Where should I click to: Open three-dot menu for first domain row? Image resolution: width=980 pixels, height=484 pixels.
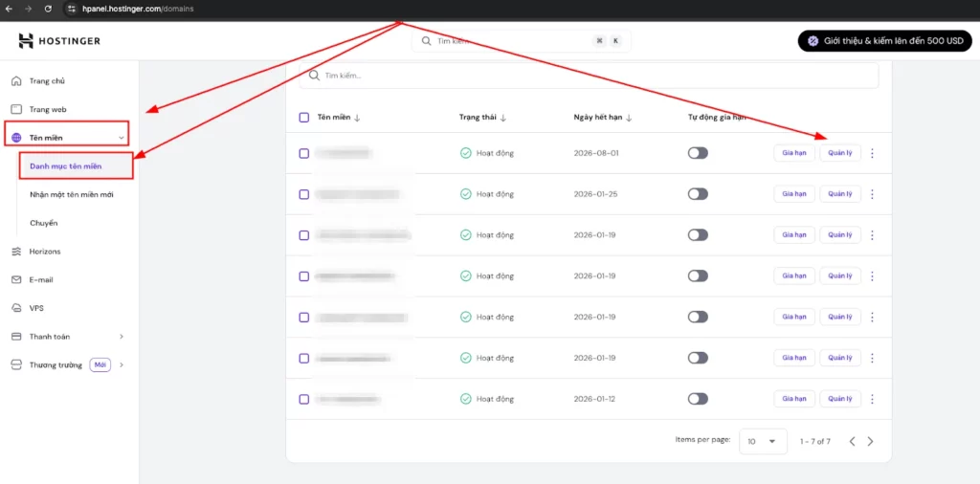(x=872, y=153)
